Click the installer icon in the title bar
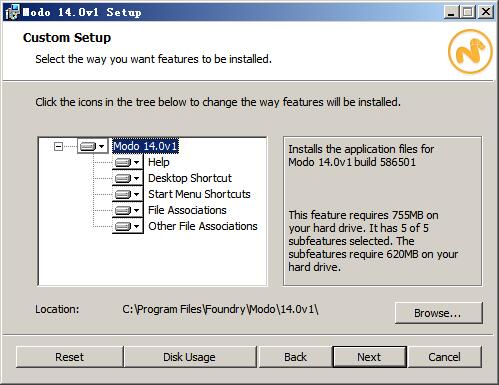499x385 pixels. click(12, 12)
